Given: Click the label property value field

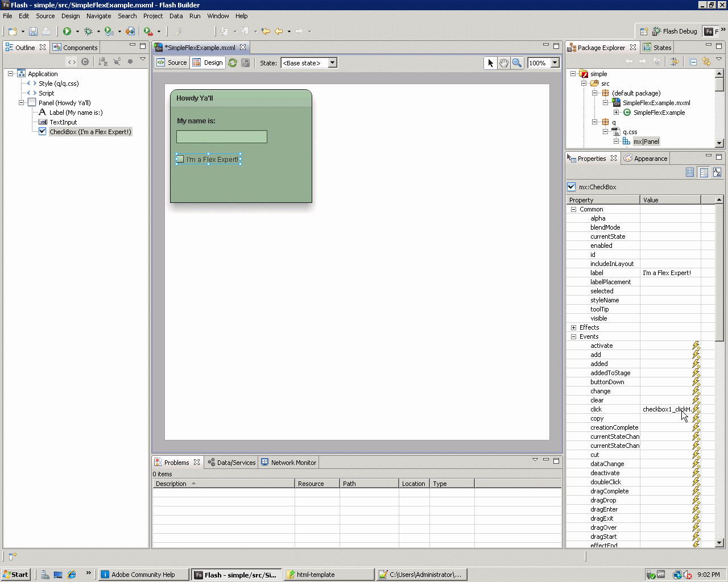Looking at the screenshot, I should [671, 273].
